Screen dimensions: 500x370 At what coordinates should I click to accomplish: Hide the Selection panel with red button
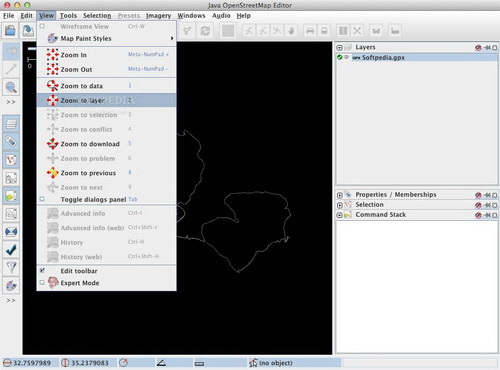(x=478, y=205)
